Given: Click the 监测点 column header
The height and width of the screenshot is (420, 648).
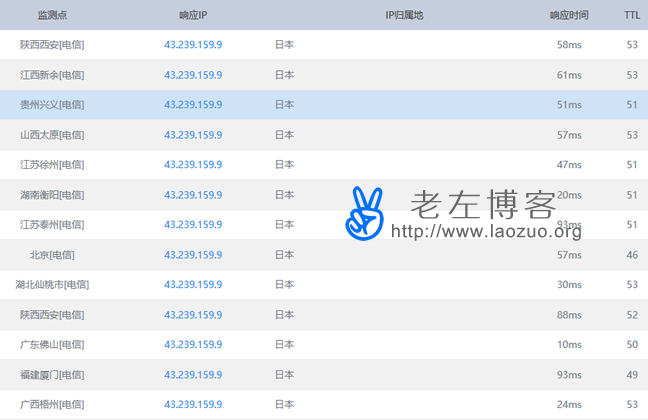Looking at the screenshot, I should click(x=52, y=15).
